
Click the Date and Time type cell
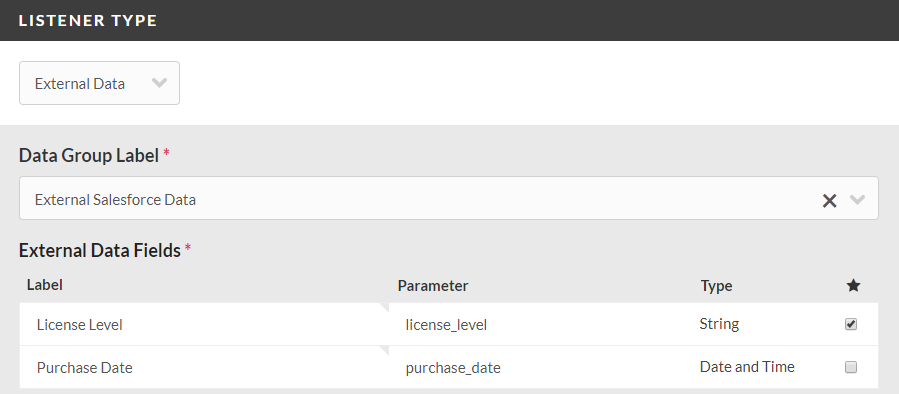[x=747, y=366]
